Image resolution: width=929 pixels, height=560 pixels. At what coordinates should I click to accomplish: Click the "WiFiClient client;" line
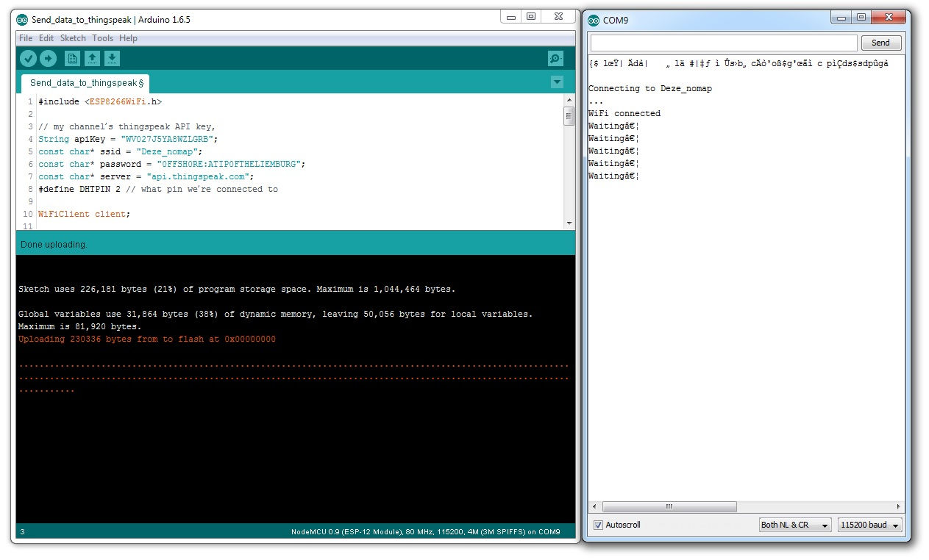click(x=84, y=215)
